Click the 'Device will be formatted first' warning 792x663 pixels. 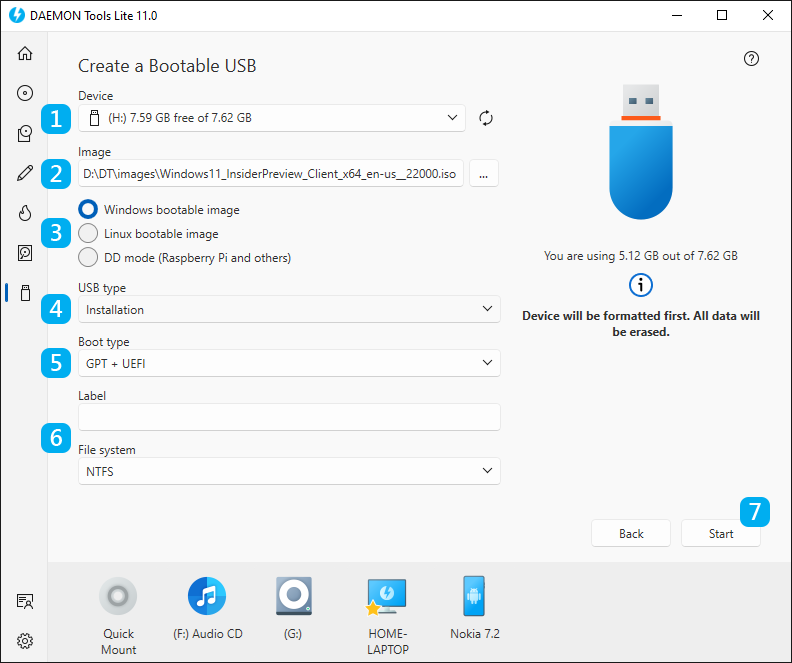click(640, 324)
